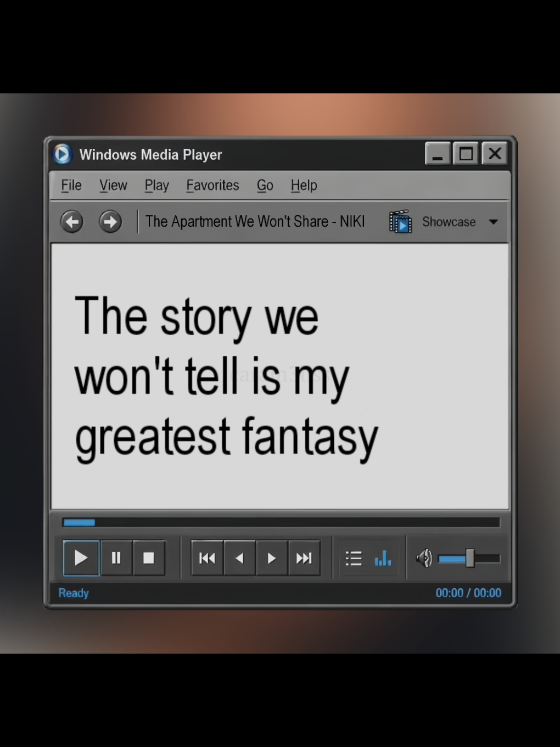Go forward with the right arrow button
This screenshot has height=747, width=560.
tap(110, 222)
